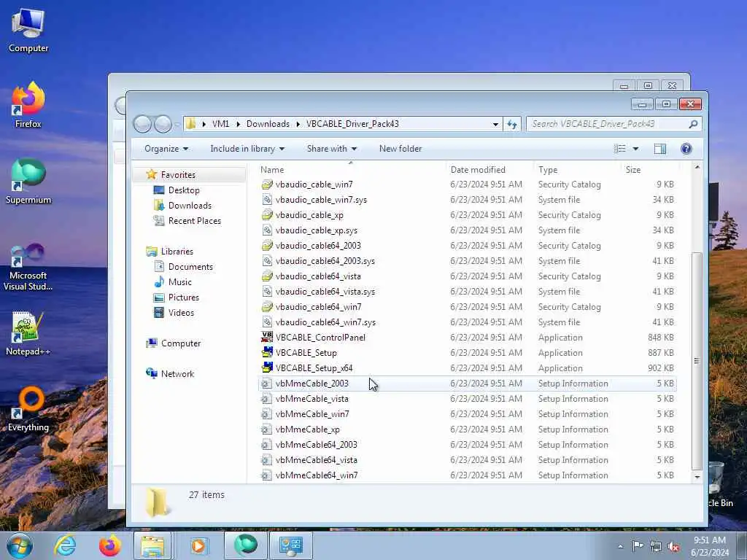
Task: Select Downloads in Favorites
Action: click(x=190, y=206)
